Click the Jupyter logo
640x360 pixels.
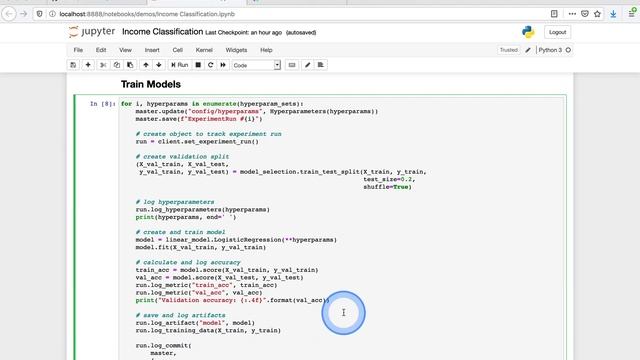point(92,31)
